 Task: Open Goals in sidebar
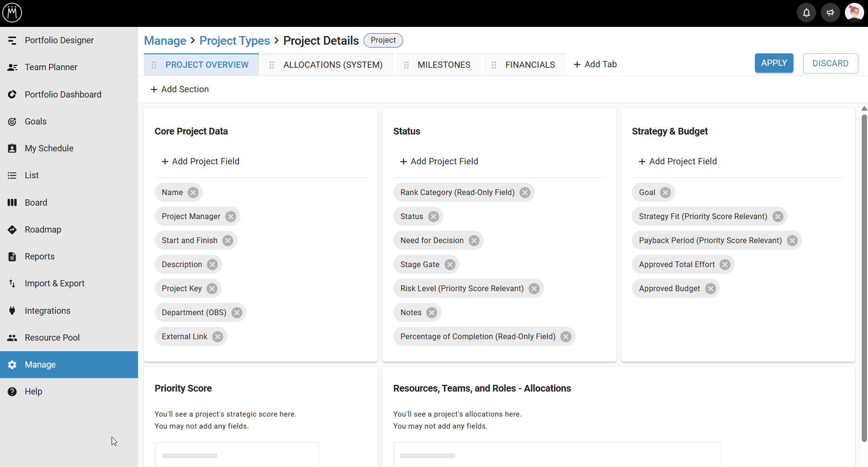click(69, 122)
